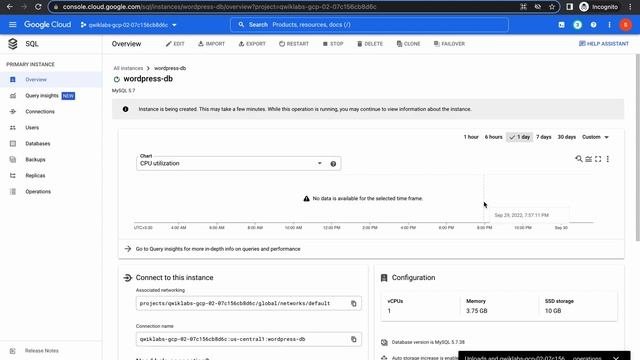640x360 pixels.
Task: Open Operations in the sidebar
Action: pyautogui.click(x=51, y=191)
